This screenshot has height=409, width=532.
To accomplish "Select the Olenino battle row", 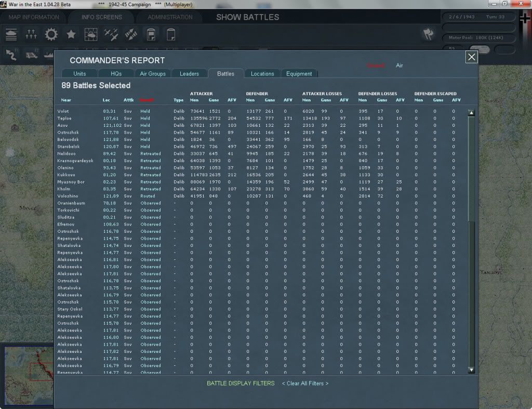I will point(261,168).
